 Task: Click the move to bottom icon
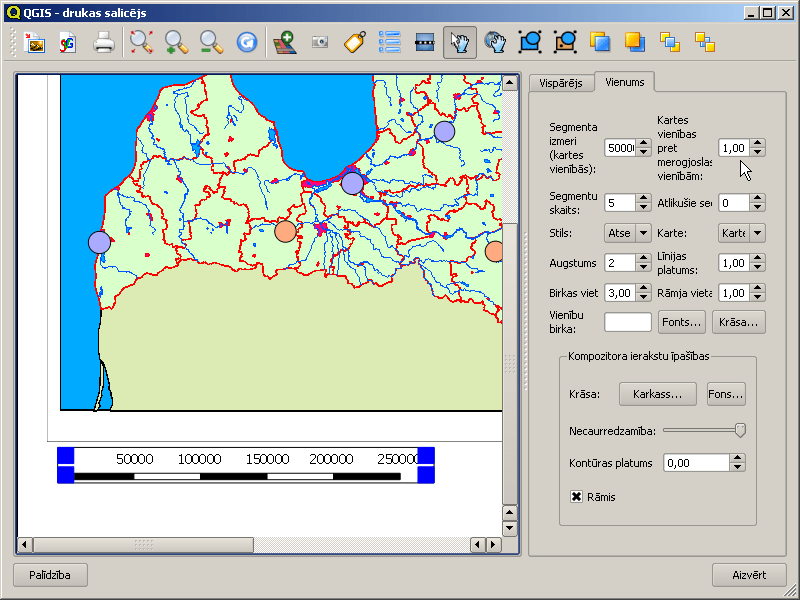tap(705, 43)
